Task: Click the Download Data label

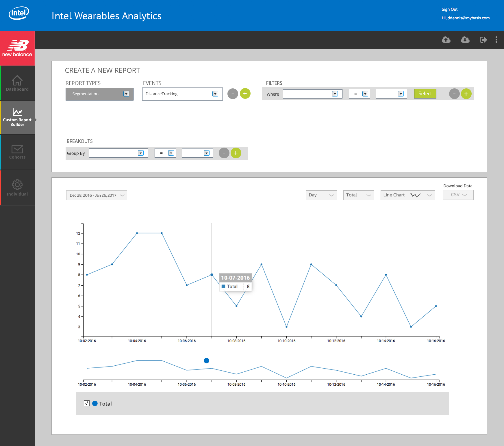Action: [458, 186]
